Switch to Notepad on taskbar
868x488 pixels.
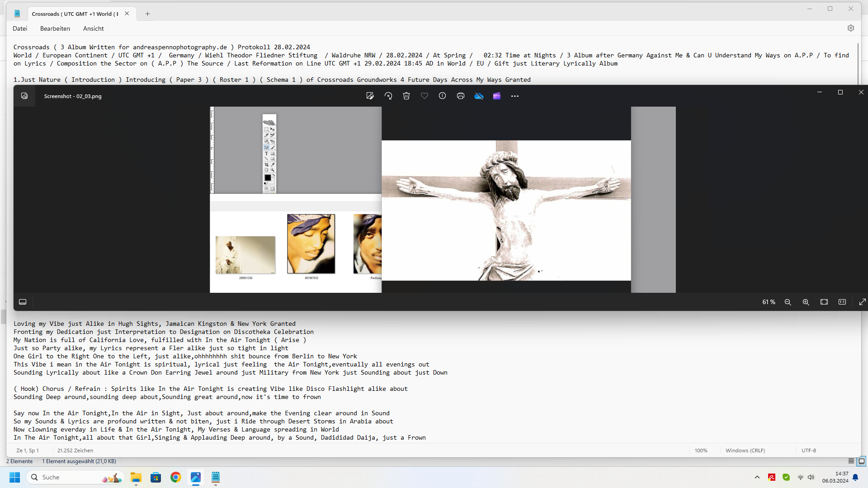216,478
